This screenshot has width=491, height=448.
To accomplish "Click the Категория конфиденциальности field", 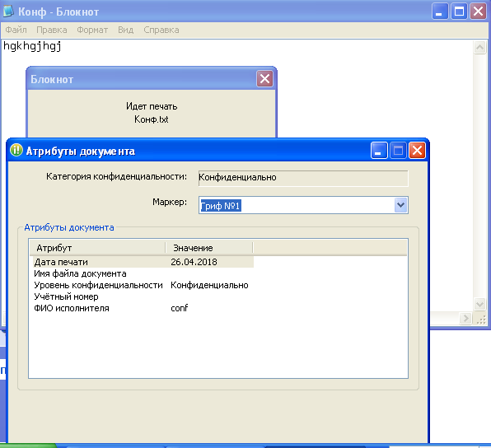I will point(303,178).
